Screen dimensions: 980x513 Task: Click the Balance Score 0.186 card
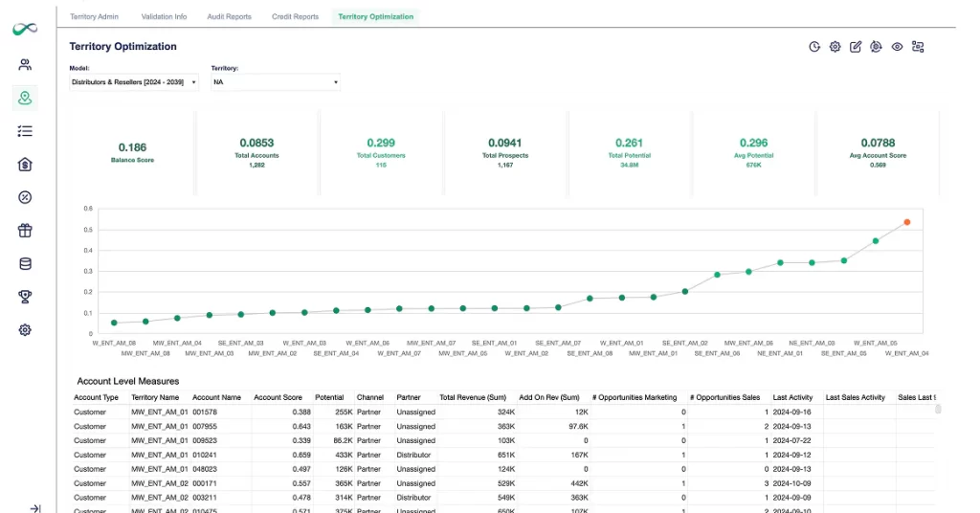(132, 152)
